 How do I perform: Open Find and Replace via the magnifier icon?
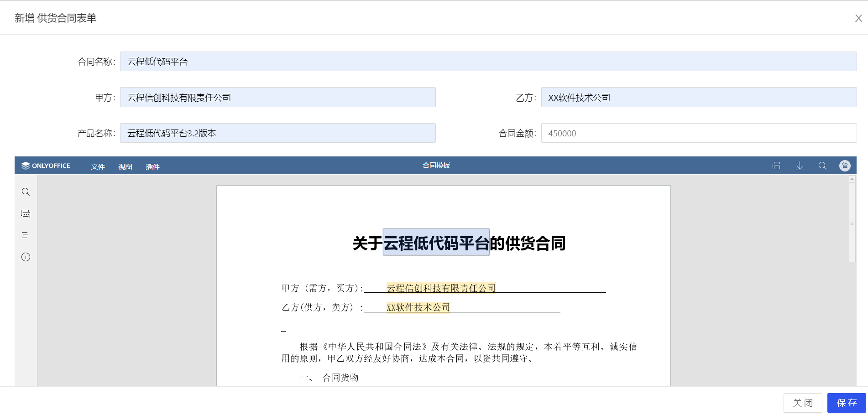click(x=823, y=166)
